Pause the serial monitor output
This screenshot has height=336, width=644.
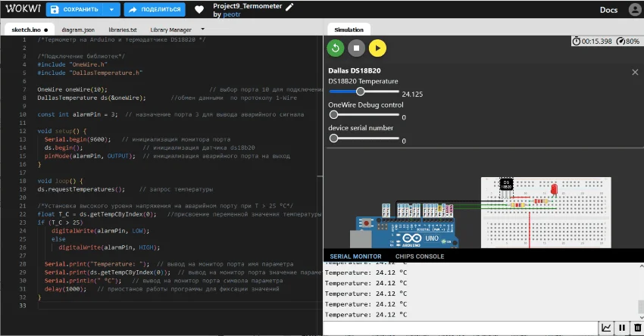622,328
